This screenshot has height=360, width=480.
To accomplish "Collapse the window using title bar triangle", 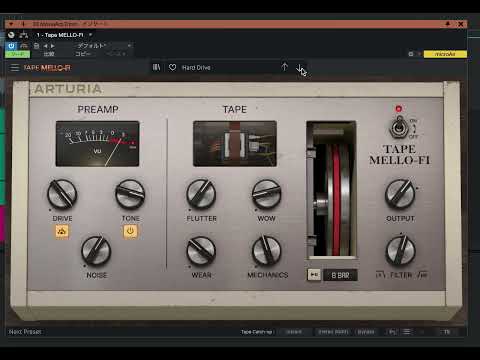I will tap(11, 24).
